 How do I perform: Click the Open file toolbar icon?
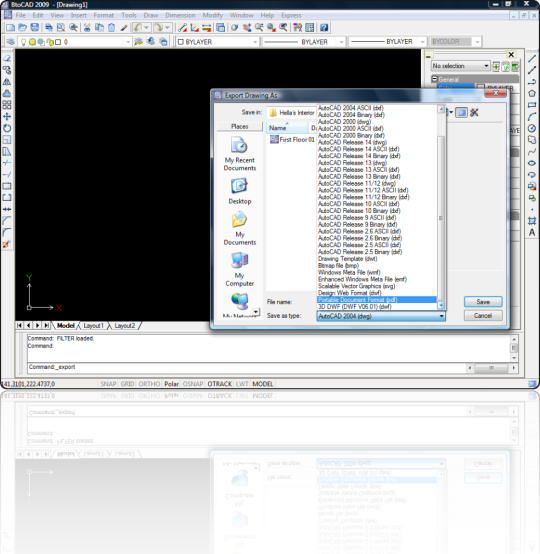[23, 28]
